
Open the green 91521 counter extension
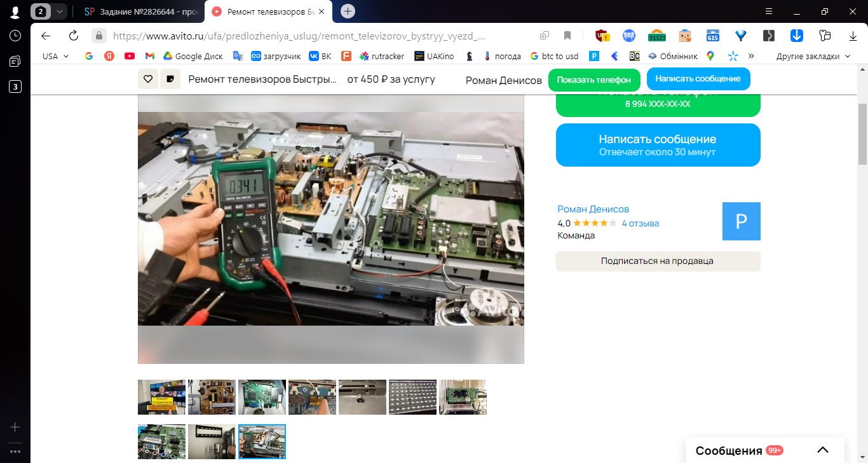pyautogui.click(x=656, y=36)
